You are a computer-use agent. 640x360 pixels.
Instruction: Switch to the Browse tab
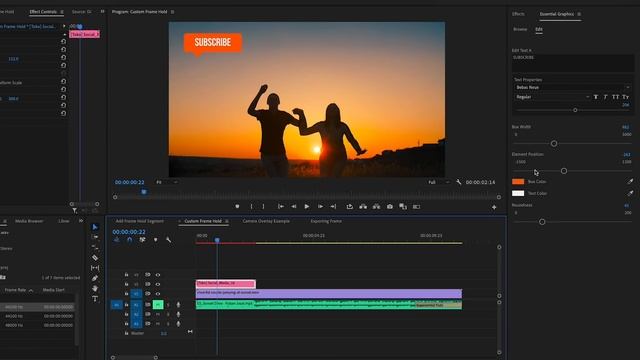click(520, 29)
